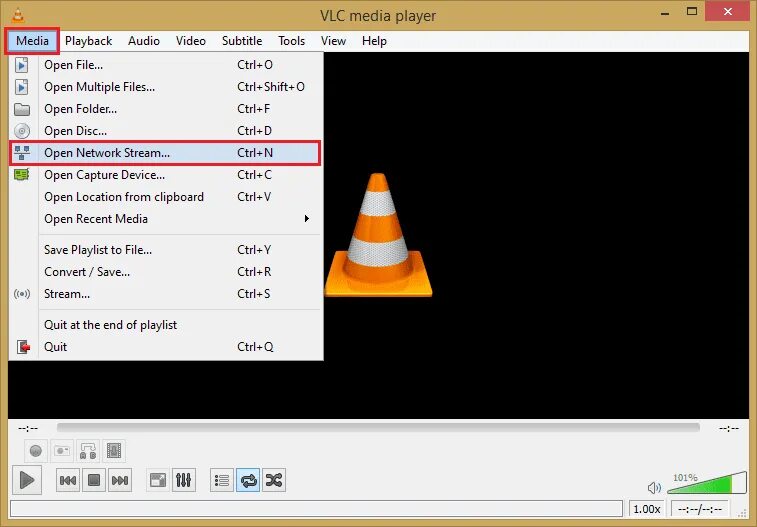This screenshot has width=757, height=527.
Task: Choose Open Capture Device... entry
Action: click(x=166, y=175)
